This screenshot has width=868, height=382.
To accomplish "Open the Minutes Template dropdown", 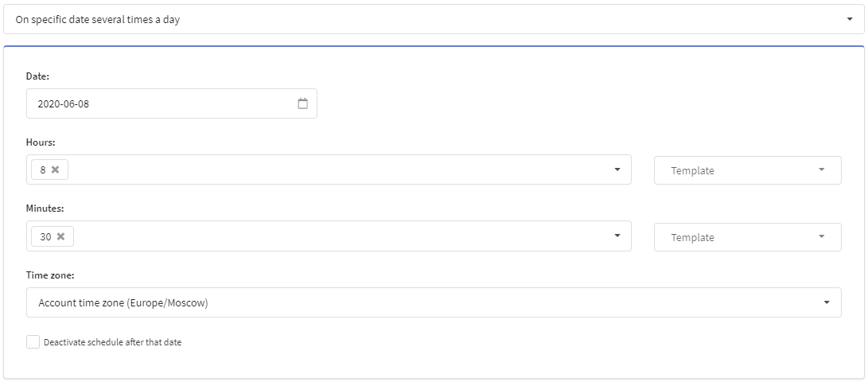I will click(x=748, y=237).
